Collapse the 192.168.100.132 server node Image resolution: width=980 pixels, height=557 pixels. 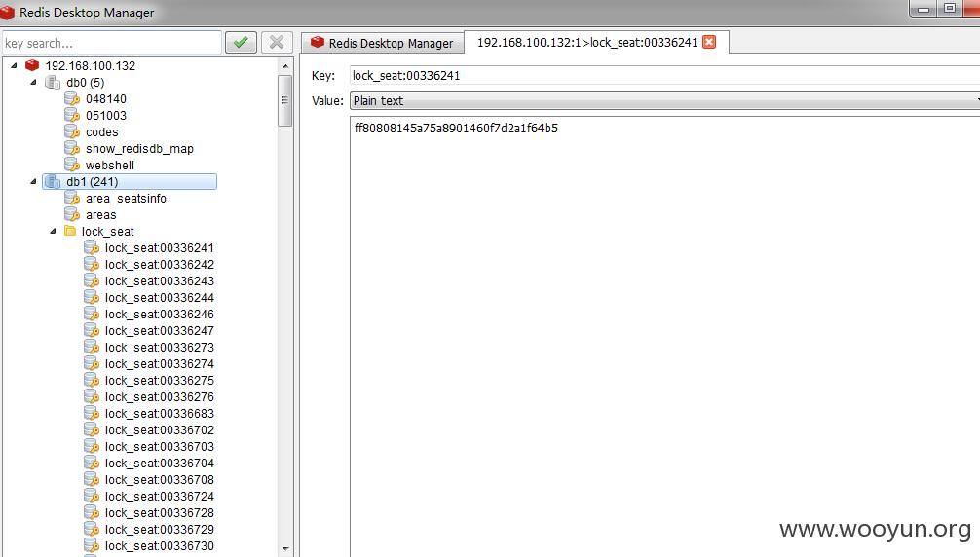click(14, 65)
